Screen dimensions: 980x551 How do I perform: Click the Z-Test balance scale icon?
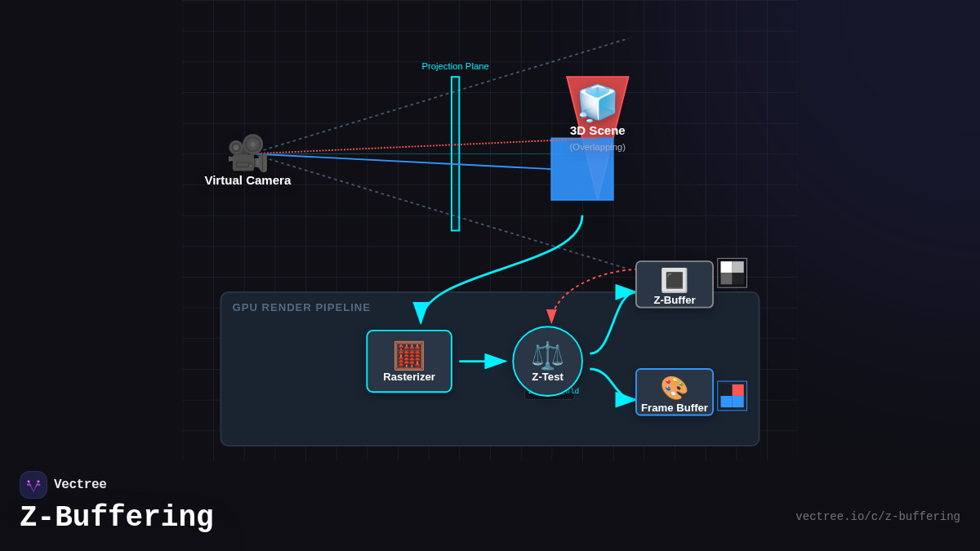point(547,355)
